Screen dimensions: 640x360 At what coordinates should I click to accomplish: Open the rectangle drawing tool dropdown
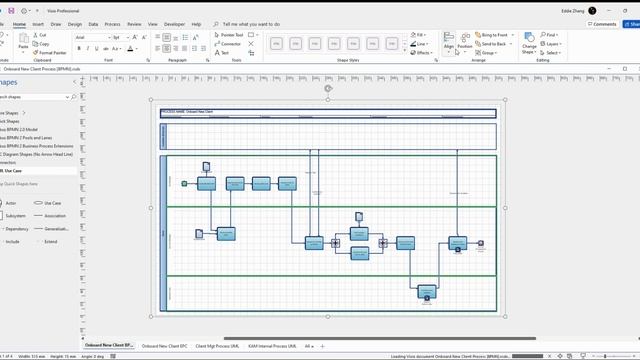(x=257, y=35)
